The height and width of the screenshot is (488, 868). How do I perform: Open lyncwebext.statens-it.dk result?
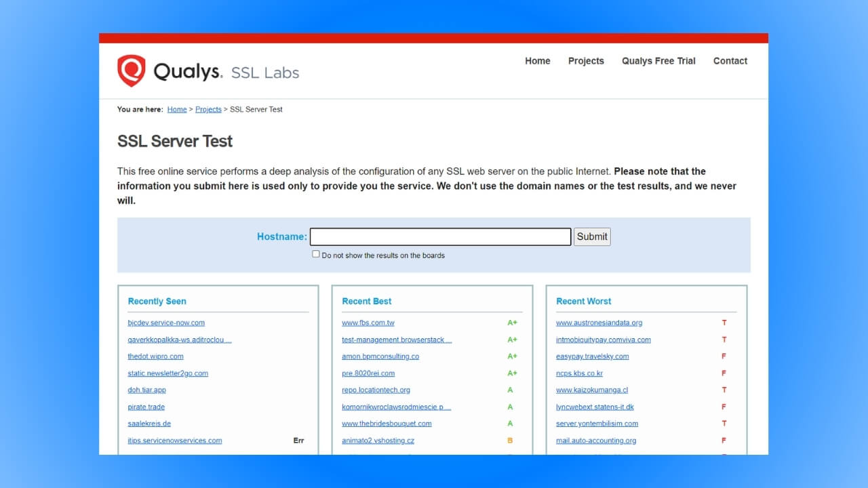[595, 407]
